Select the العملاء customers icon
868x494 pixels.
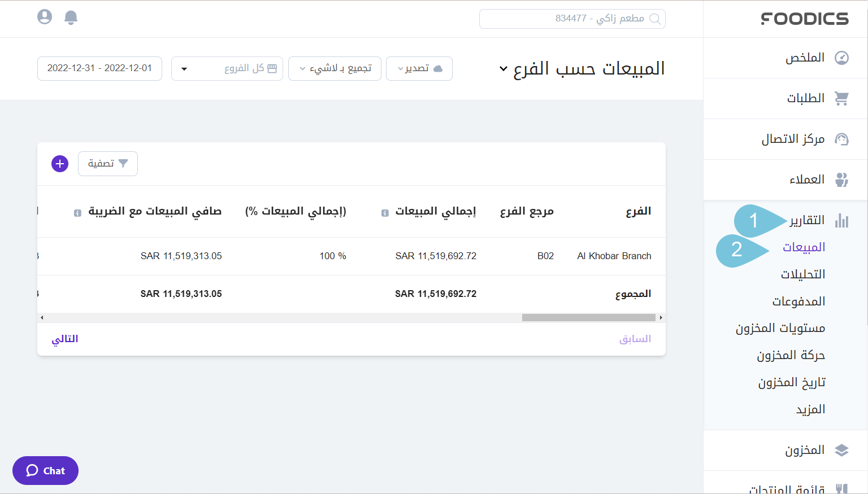841,179
